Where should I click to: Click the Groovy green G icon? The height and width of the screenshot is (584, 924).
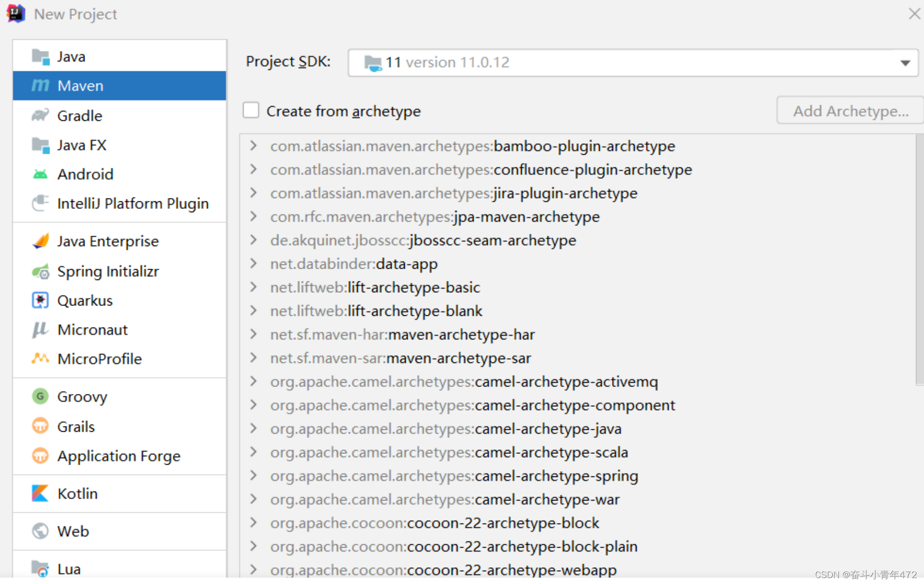pyautogui.click(x=40, y=396)
